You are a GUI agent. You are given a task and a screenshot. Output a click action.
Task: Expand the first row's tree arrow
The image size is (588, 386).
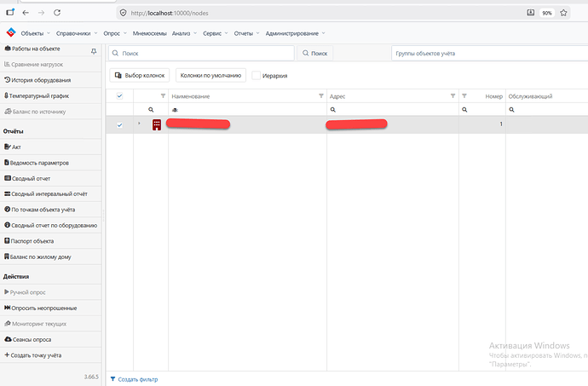point(139,124)
